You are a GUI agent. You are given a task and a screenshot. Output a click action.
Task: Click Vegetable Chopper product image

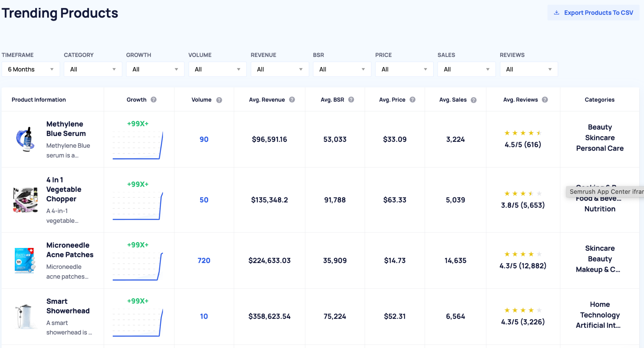(25, 200)
